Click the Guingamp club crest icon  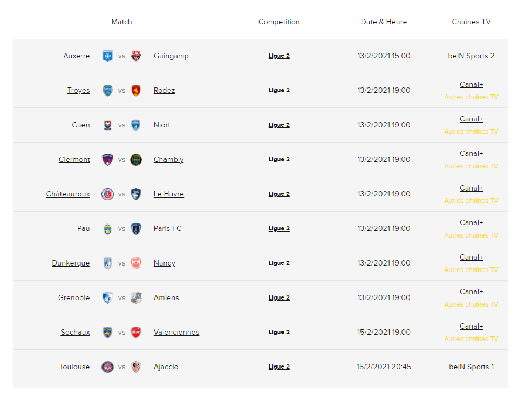tap(136, 56)
